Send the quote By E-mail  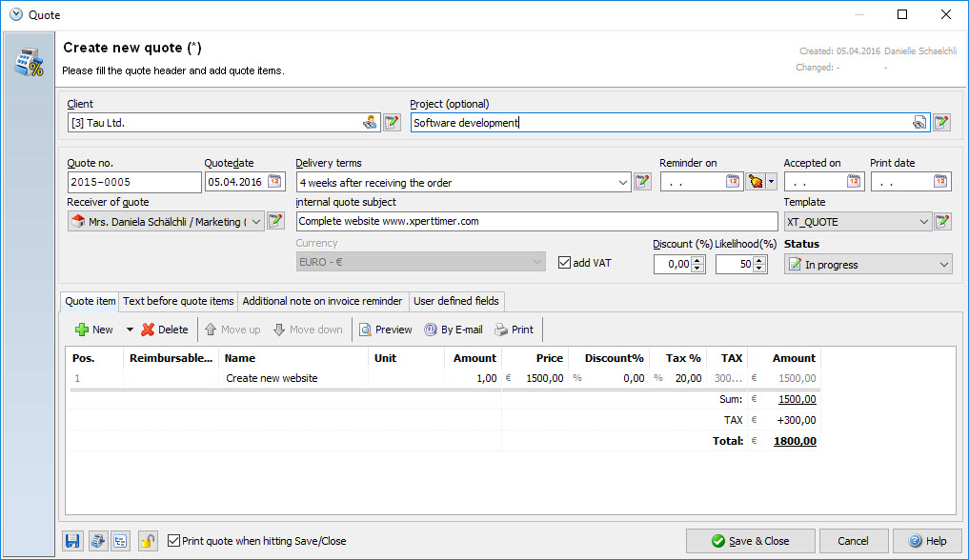point(454,330)
